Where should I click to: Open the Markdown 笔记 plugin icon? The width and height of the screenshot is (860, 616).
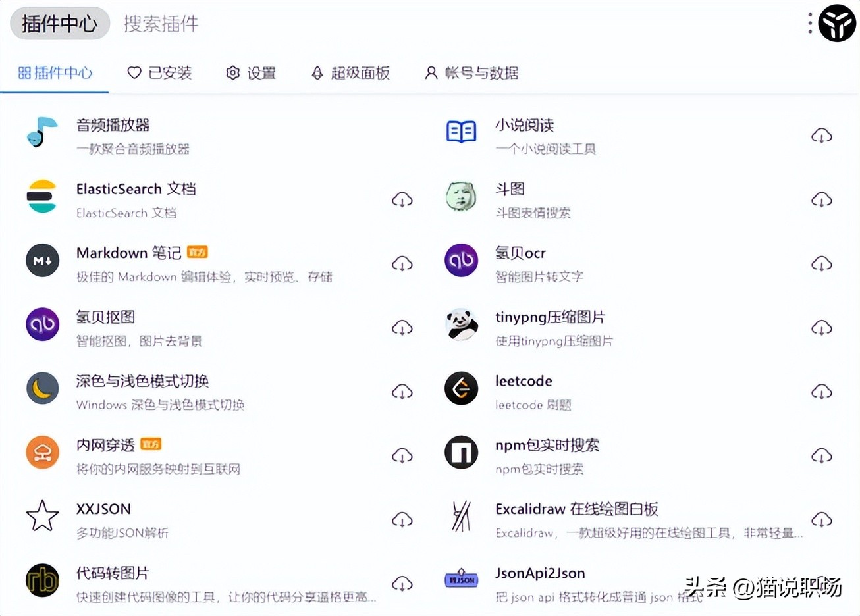[42, 261]
